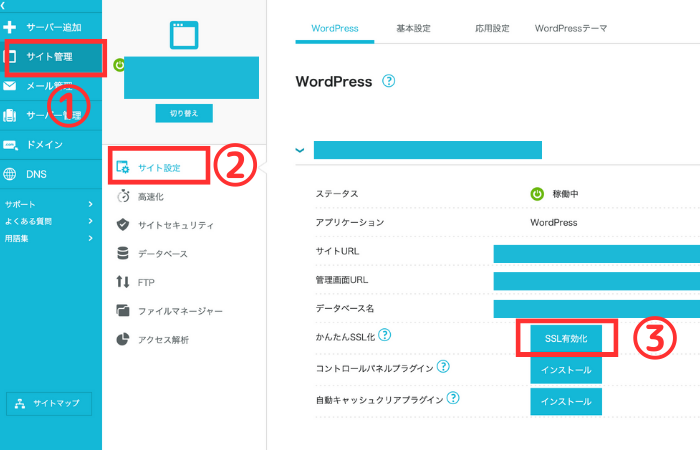Screen dimensions: 700x450
Task: Click the mail envelope icon
Action: click(9, 86)
